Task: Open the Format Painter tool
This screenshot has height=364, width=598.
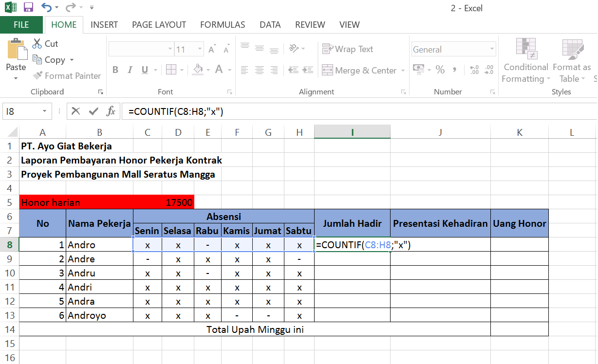Action: (67, 76)
